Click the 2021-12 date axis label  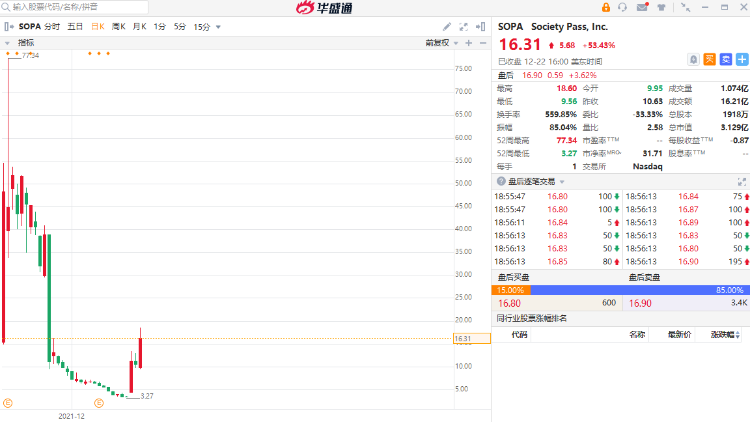coord(71,416)
